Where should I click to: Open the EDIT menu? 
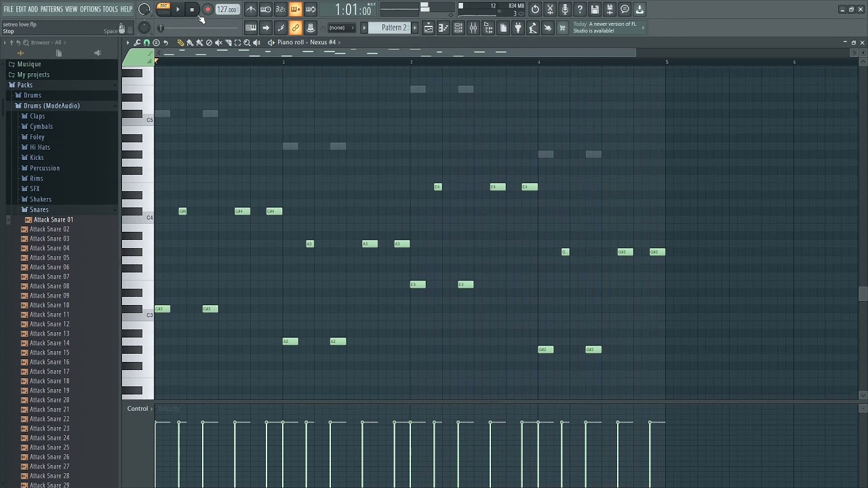pos(21,9)
